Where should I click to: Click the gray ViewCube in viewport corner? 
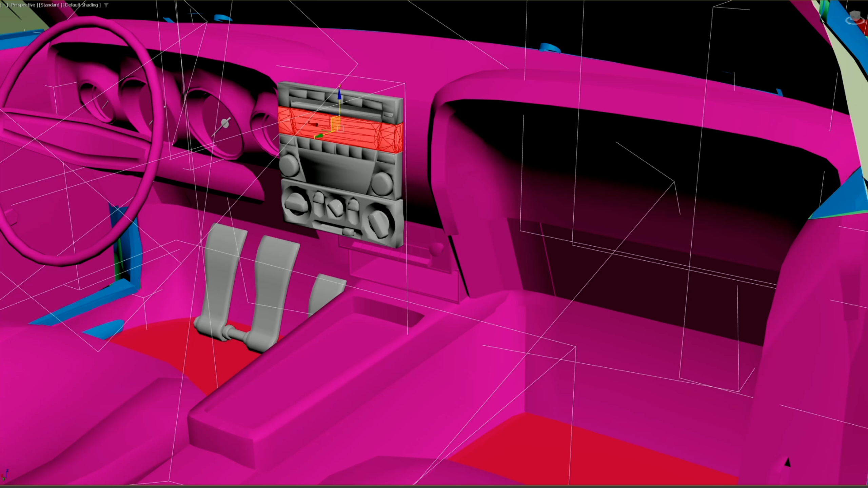point(855,15)
